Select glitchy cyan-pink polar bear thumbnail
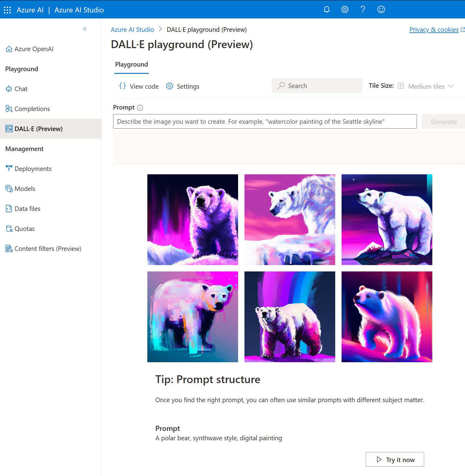 coord(193,317)
